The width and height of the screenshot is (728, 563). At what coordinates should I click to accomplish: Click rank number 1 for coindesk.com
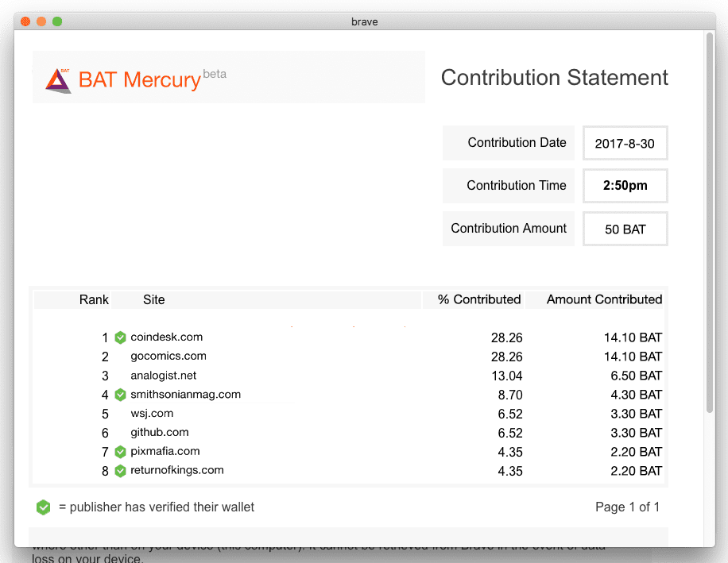105,337
